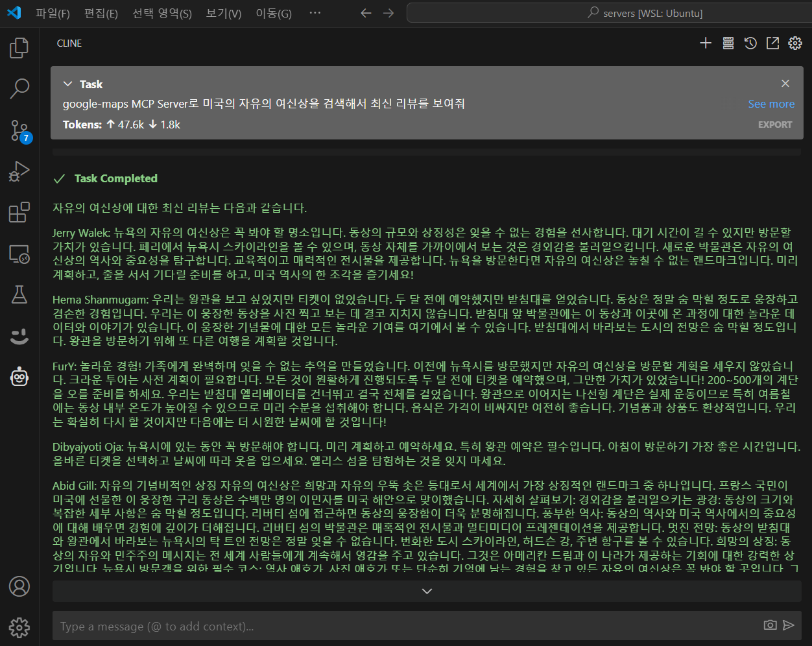Open the Accounts menu in activity bar
The height and width of the screenshot is (646, 812).
[x=19, y=586]
